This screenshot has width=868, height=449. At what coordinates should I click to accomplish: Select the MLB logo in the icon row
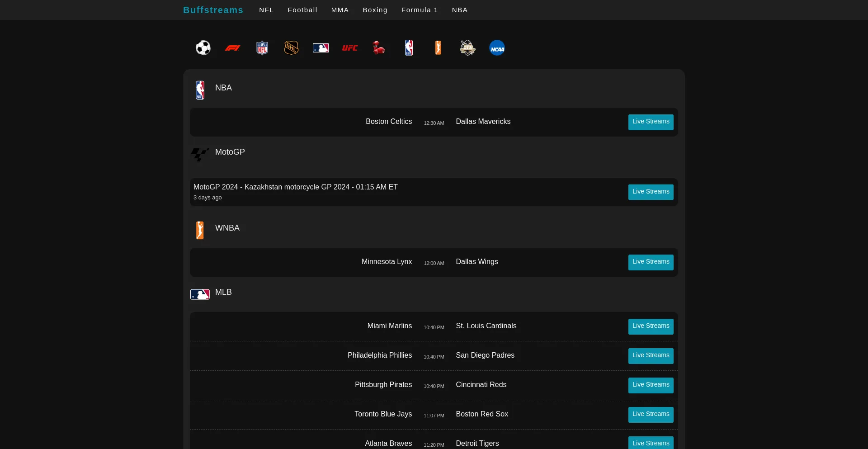click(321, 47)
